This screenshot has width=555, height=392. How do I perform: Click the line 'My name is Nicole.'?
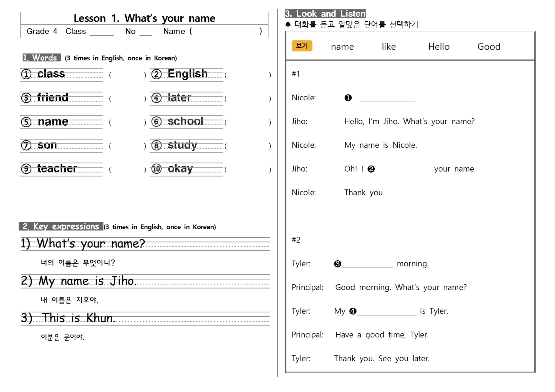[380, 145]
